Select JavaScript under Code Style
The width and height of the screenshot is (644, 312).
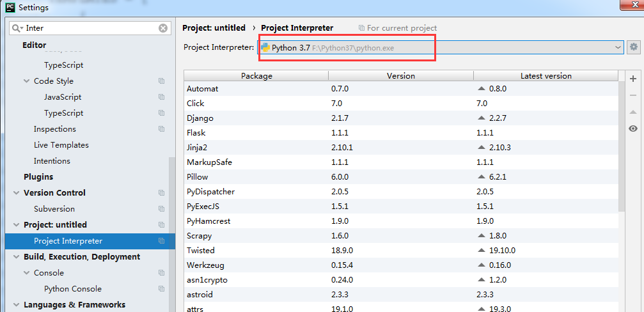63,97
